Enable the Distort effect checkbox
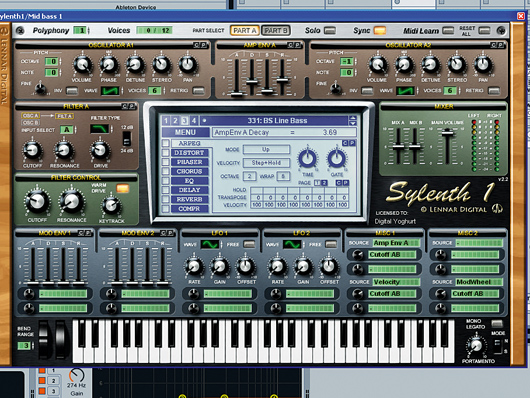Image resolution: width=530 pixels, height=398 pixels. point(166,153)
